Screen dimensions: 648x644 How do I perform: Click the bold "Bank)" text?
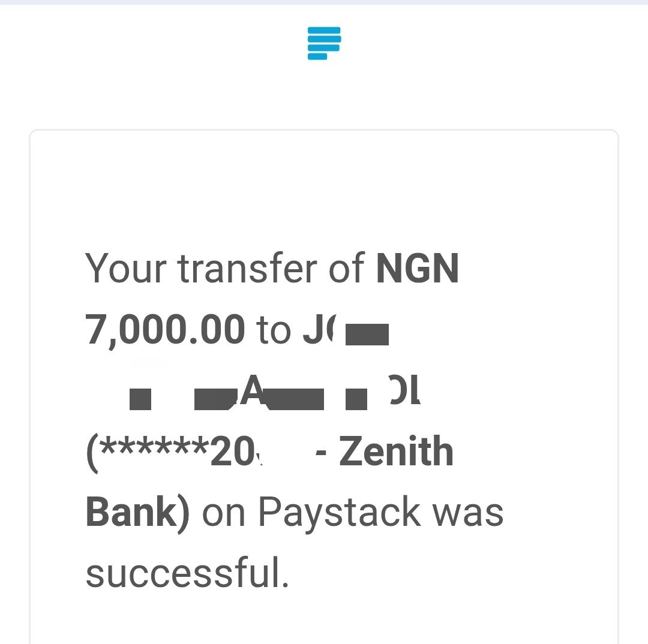[137, 513]
